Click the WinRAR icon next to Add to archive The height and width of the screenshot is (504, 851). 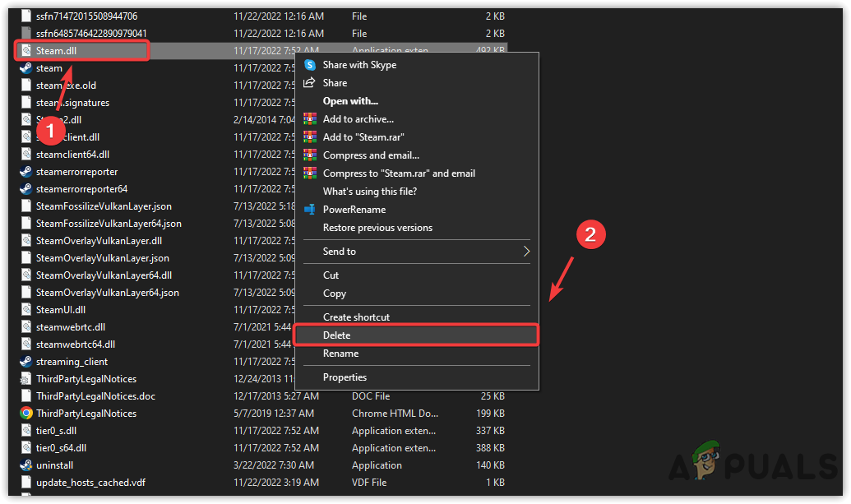point(311,118)
